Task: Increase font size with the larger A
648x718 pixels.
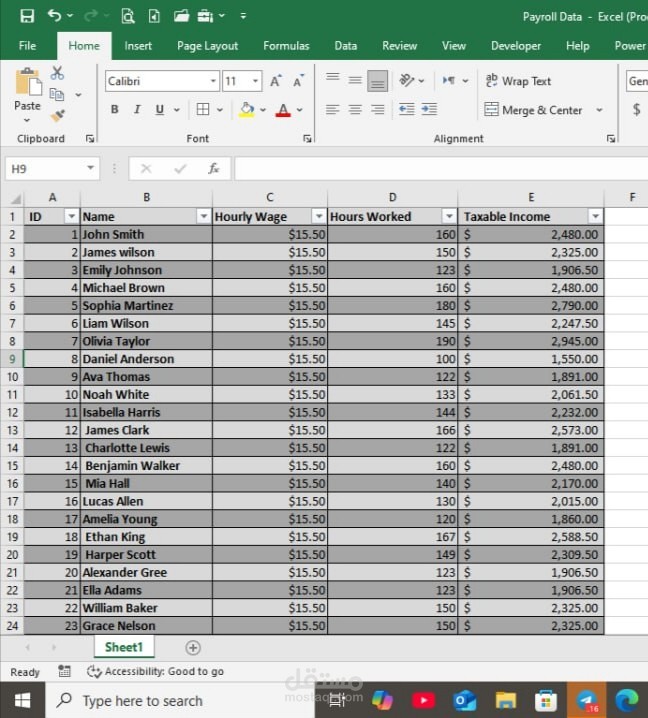Action: 276,81
